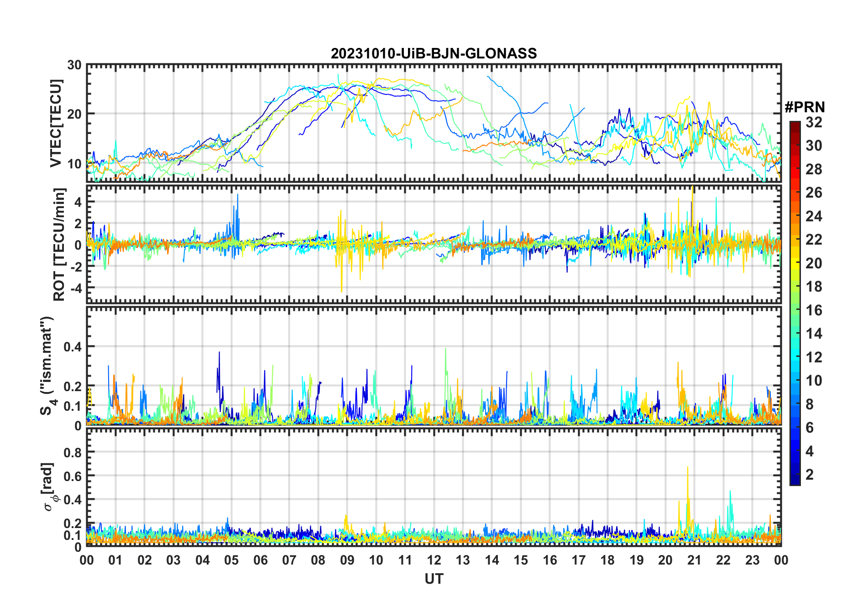The height and width of the screenshot is (607, 868).
Task: Click colorbar tick label 32
Action: pos(814,122)
